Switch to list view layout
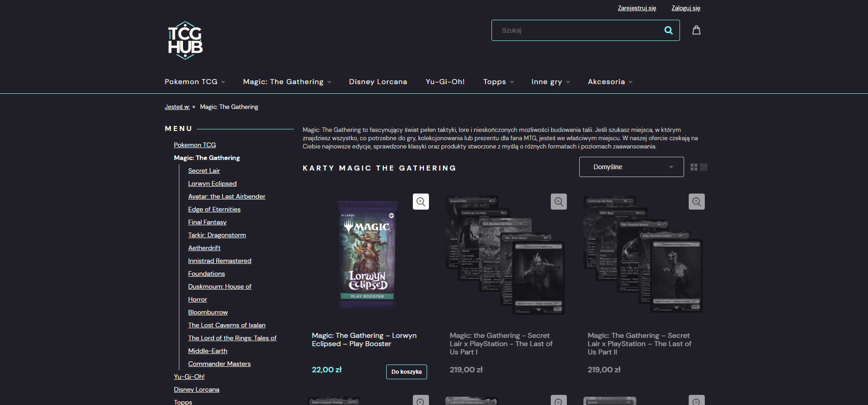The height and width of the screenshot is (405, 868). [703, 167]
